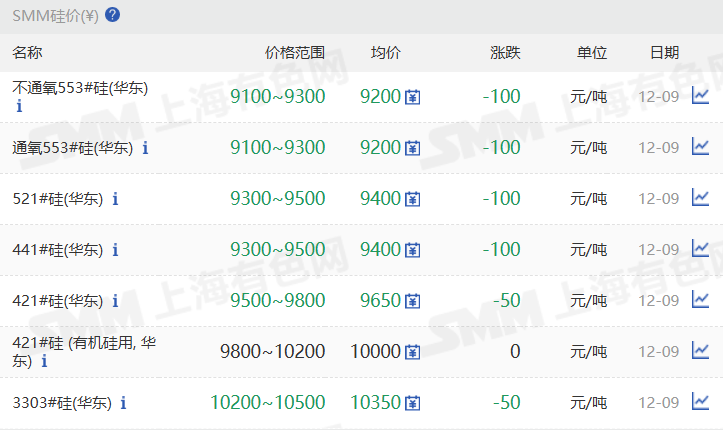
Task: Click info icon for 421#硅 (有机硅用, 华东)
Action: pyautogui.click(x=44, y=361)
